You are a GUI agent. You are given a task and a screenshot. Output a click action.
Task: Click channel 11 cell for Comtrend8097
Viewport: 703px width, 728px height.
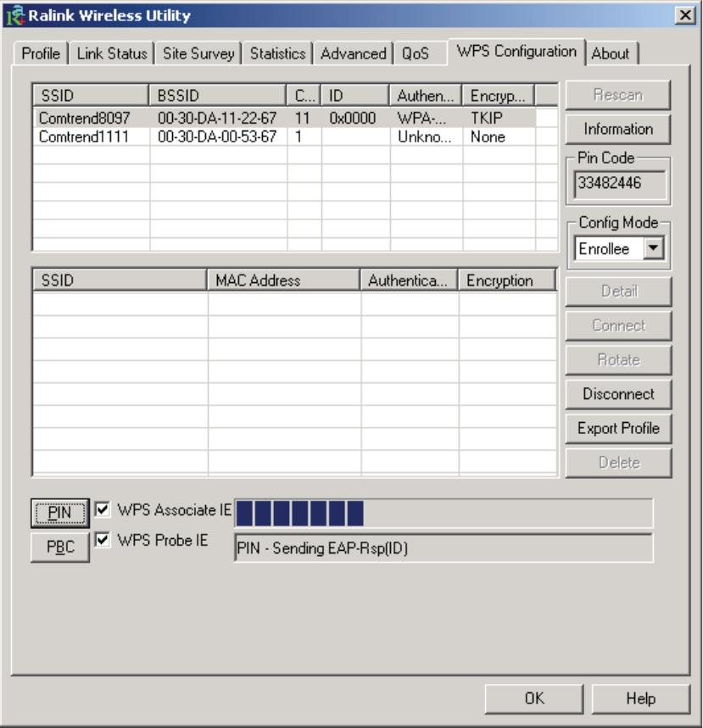(302, 118)
